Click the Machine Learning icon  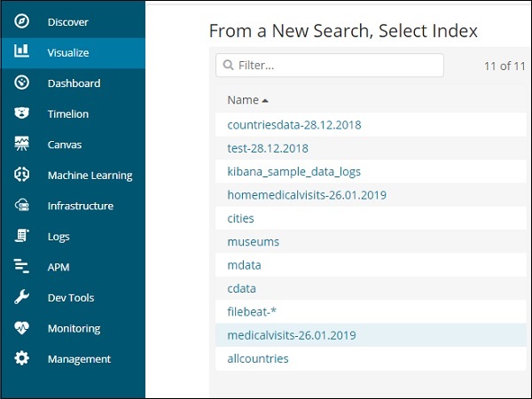(x=22, y=175)
